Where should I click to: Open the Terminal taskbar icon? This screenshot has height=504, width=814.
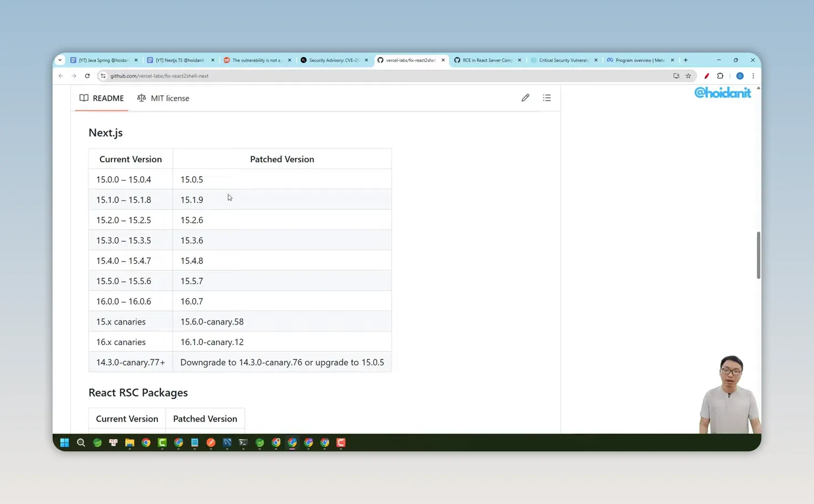243,443
